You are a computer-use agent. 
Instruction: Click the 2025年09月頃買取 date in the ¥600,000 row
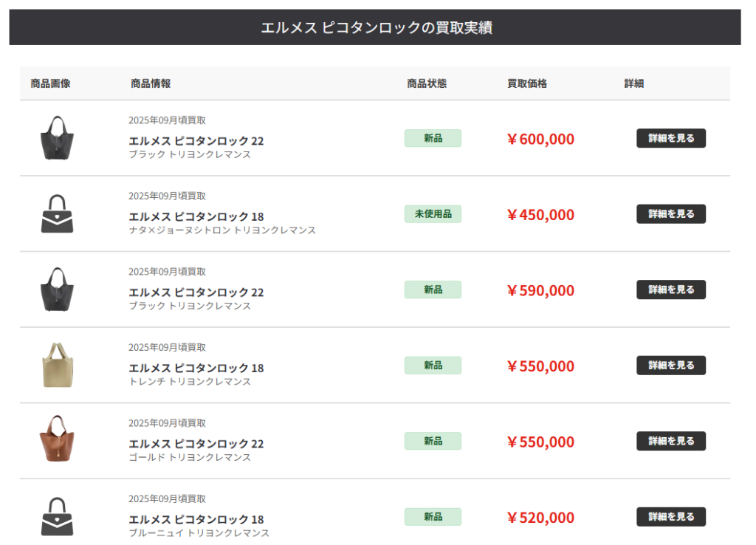click(x=168, y=120)
